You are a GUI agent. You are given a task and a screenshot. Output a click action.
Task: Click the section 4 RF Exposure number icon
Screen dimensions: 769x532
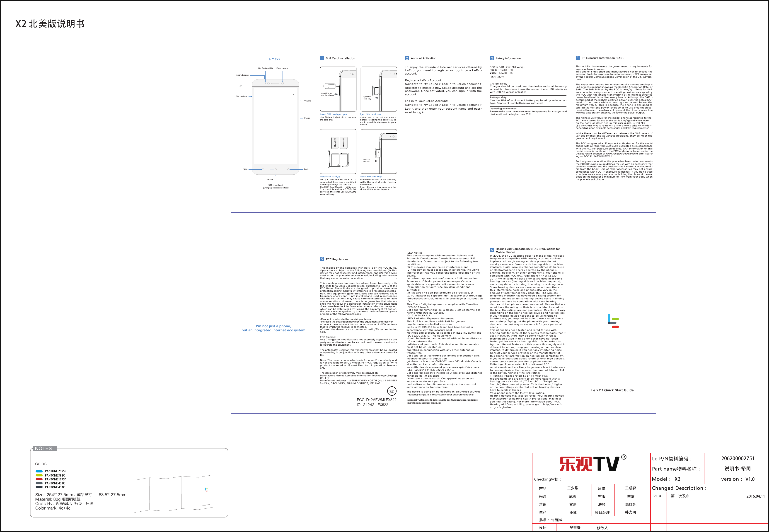(x=578, y=58)
